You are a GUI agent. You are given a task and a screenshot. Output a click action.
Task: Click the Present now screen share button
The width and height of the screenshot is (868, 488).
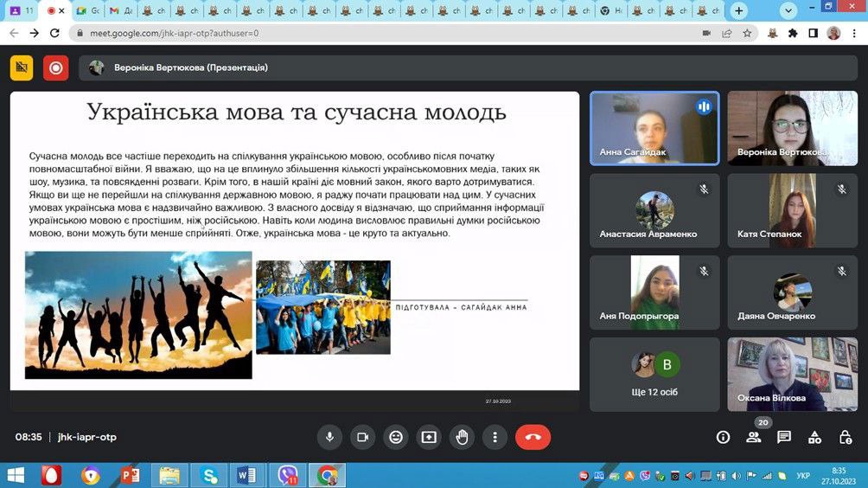point(429,437)
